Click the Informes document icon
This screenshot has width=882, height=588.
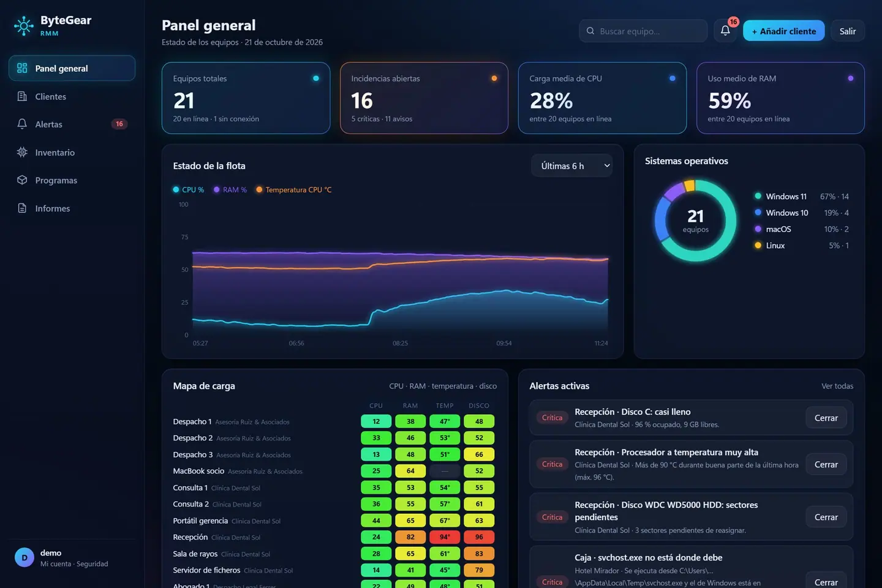tap(22, 208)
